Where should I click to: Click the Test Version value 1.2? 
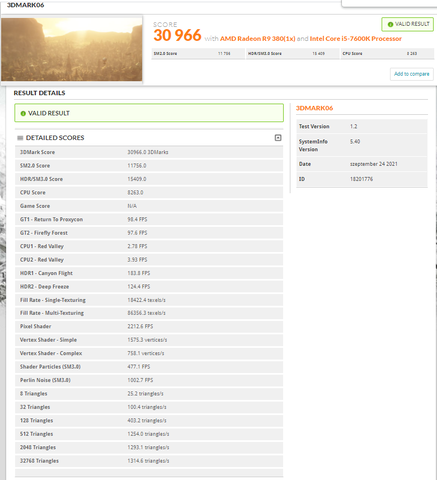353,127
